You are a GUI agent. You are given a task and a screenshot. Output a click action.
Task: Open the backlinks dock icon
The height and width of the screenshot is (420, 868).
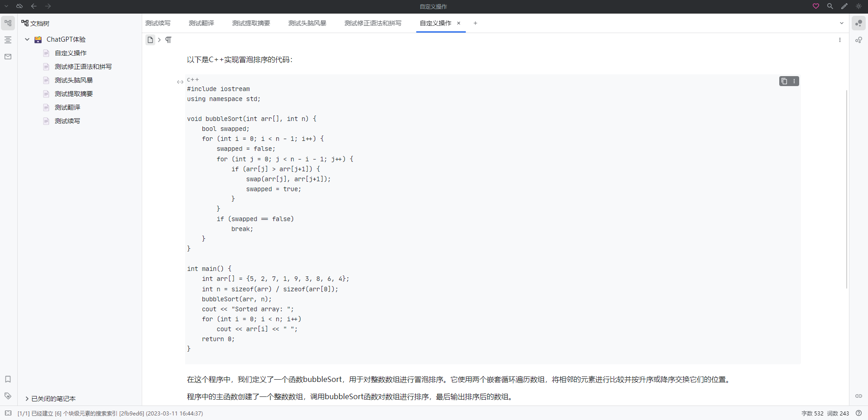tap(858, 396)
